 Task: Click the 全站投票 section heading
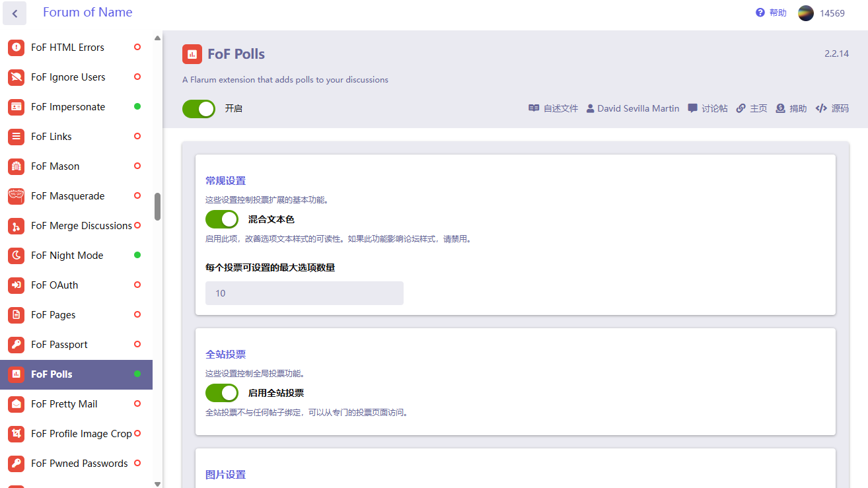point(225,354)
